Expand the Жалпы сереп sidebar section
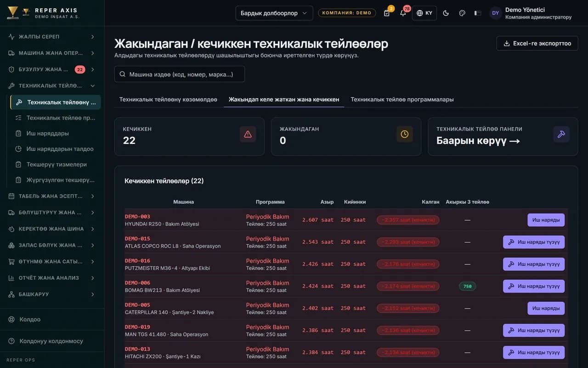 52,37
